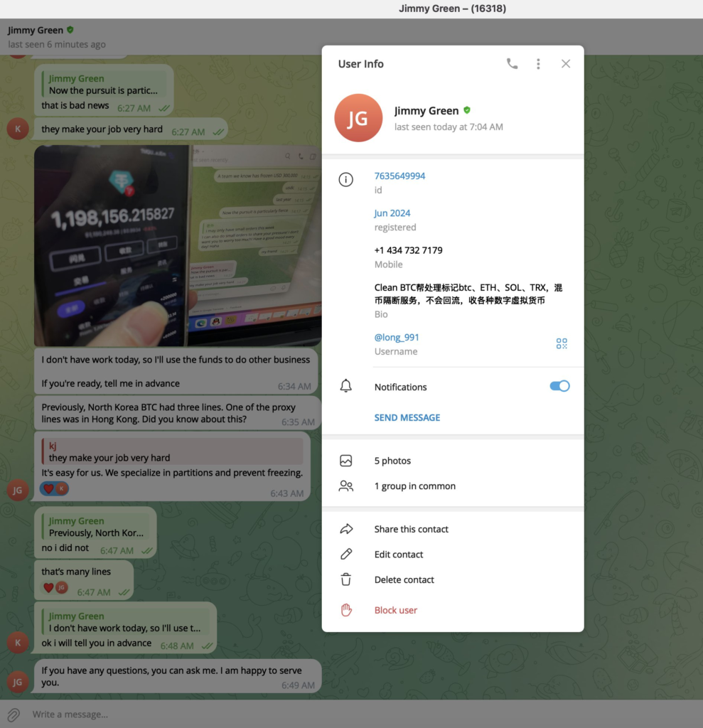The image size is (703, 728).
Task: Close the User Info panel
Action: tap(566, 63)
